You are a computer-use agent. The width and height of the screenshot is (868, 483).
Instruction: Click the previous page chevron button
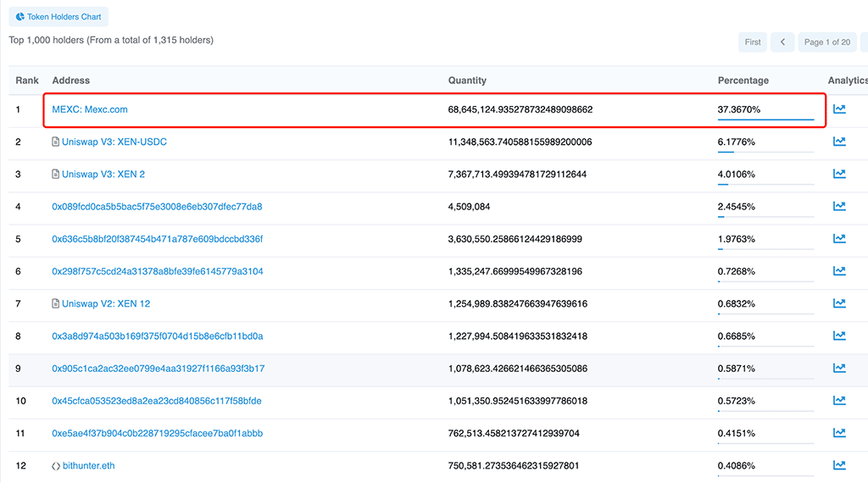(x=782, y=42)
